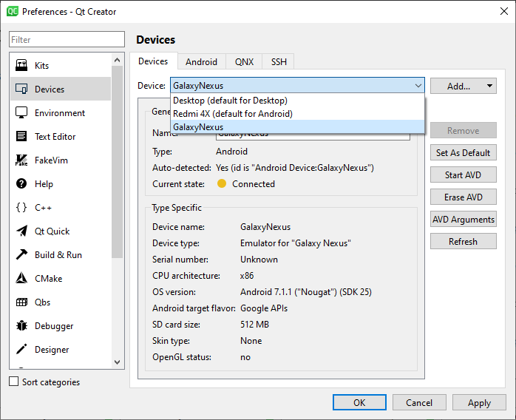Switch to the QNX tab
This screenshot has width=516, height=420.
click(x=244, y=62)
